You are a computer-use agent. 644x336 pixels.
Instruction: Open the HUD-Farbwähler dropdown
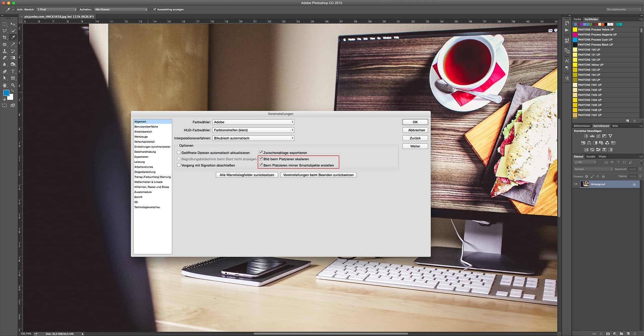pyautogui.click(x=253, y=130)
